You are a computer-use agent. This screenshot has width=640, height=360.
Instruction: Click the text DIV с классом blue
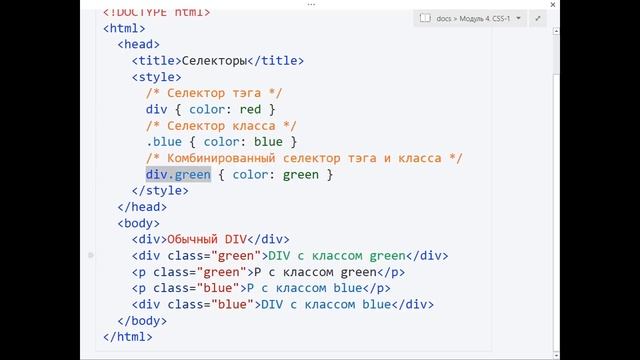point(326,304)
